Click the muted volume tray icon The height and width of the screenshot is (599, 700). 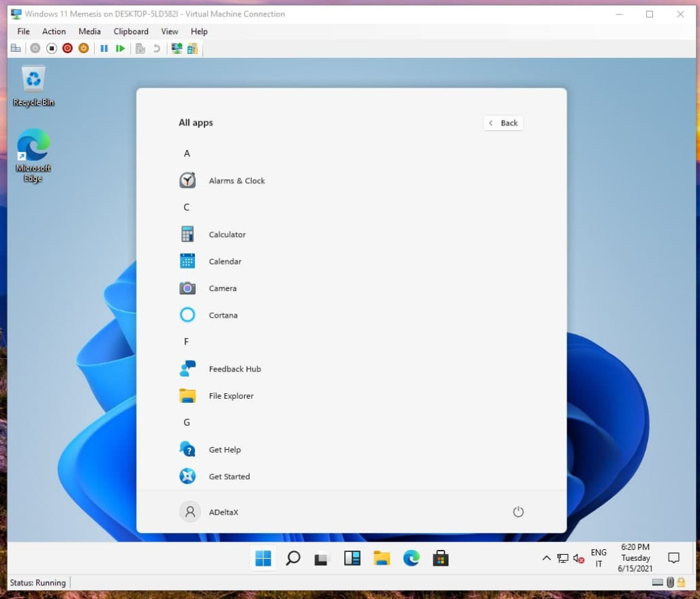tap(579, 558)
